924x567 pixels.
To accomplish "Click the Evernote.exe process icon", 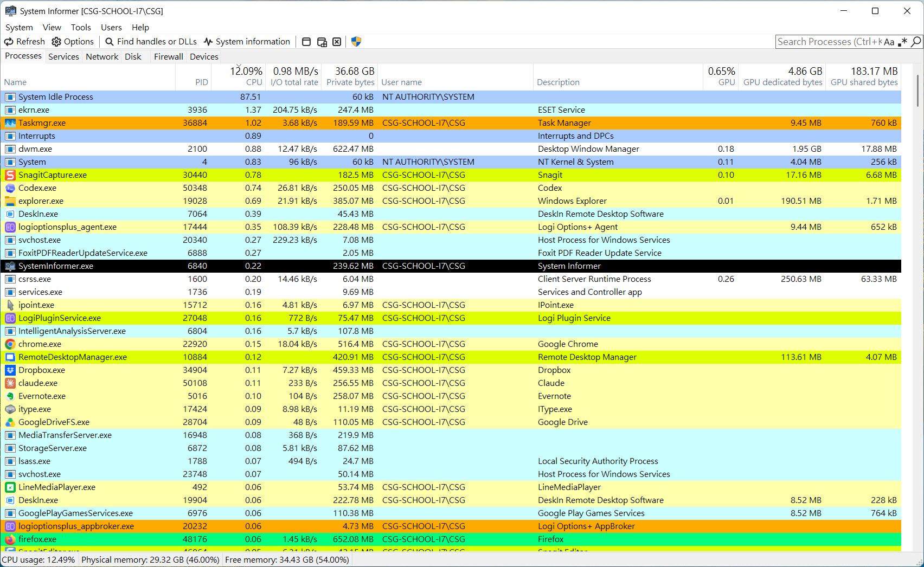I will click(10, 396).
